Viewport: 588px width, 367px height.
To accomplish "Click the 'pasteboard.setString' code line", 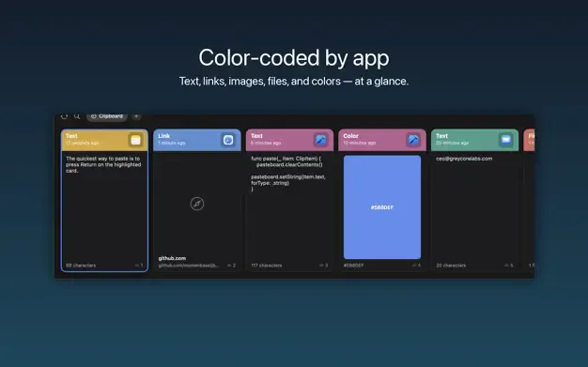I will 288,177.
